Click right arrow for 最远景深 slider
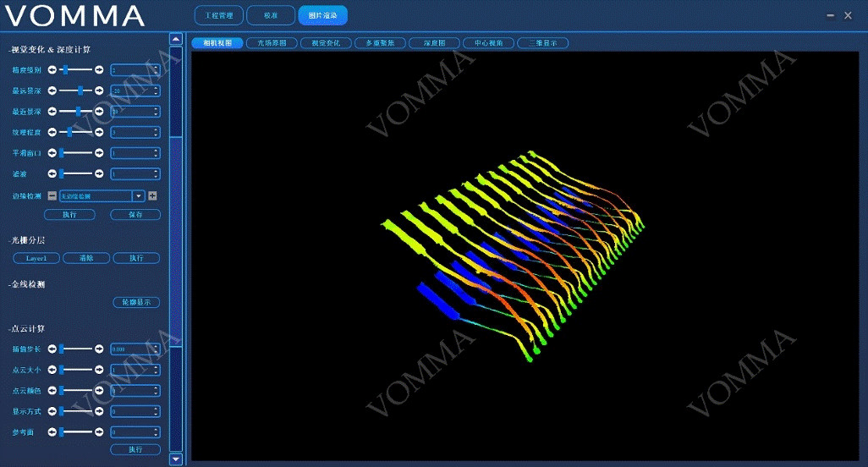 click(99, 91)
